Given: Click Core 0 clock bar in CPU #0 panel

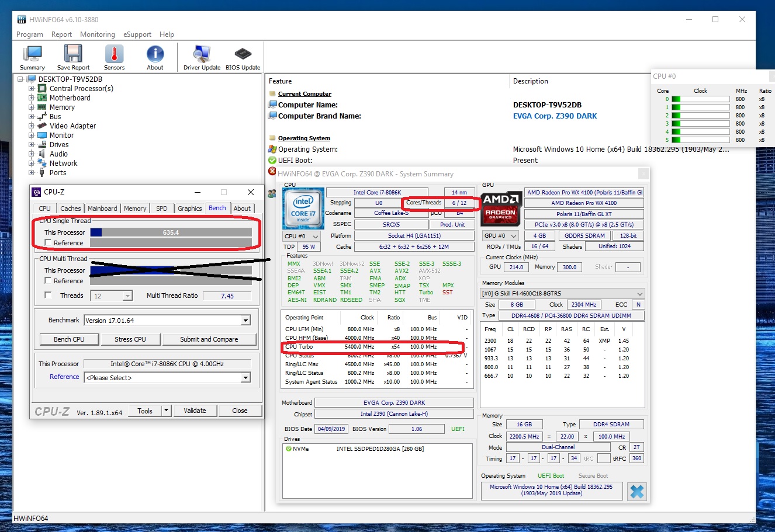Looking at the screenshot, I should tap(700, 99).
